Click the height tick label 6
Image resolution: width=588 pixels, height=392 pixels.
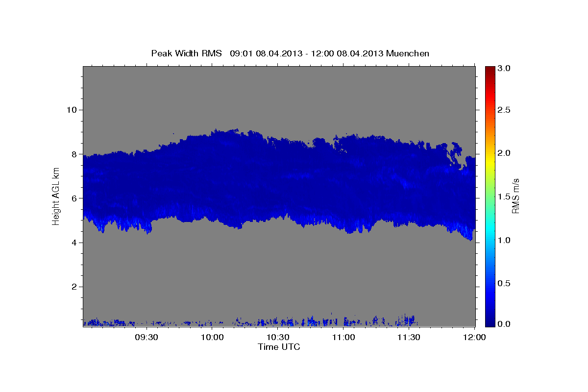(73, 198)
